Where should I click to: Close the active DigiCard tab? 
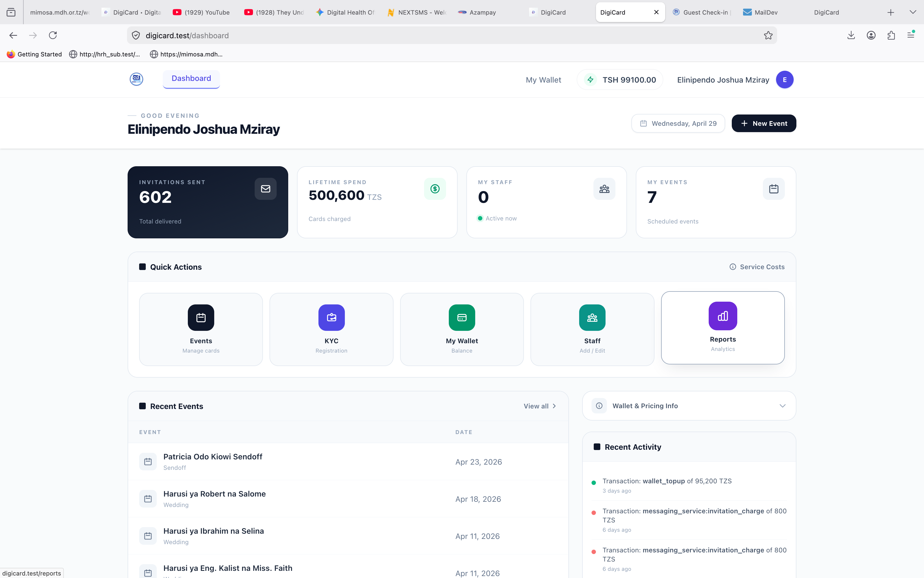pos(656,12)
